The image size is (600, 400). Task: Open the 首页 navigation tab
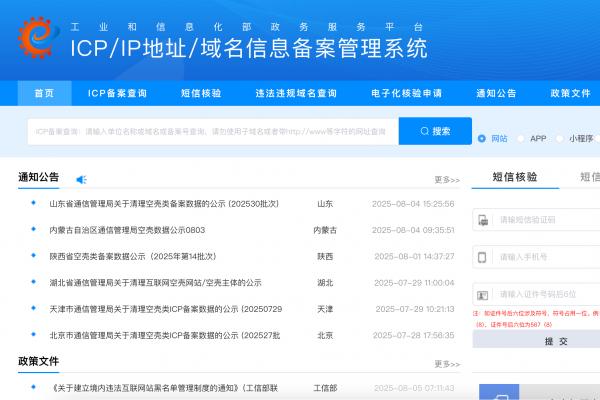(x=44, y=93)
